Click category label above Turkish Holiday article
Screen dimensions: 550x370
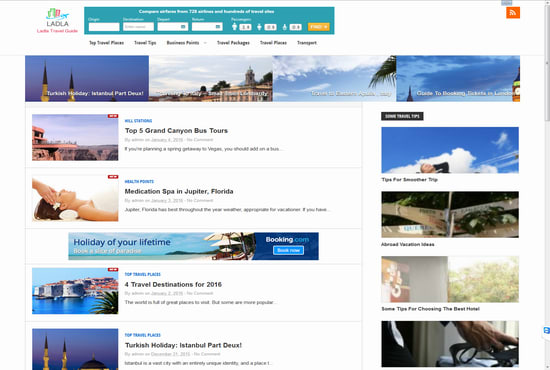[x=143, y=335]
